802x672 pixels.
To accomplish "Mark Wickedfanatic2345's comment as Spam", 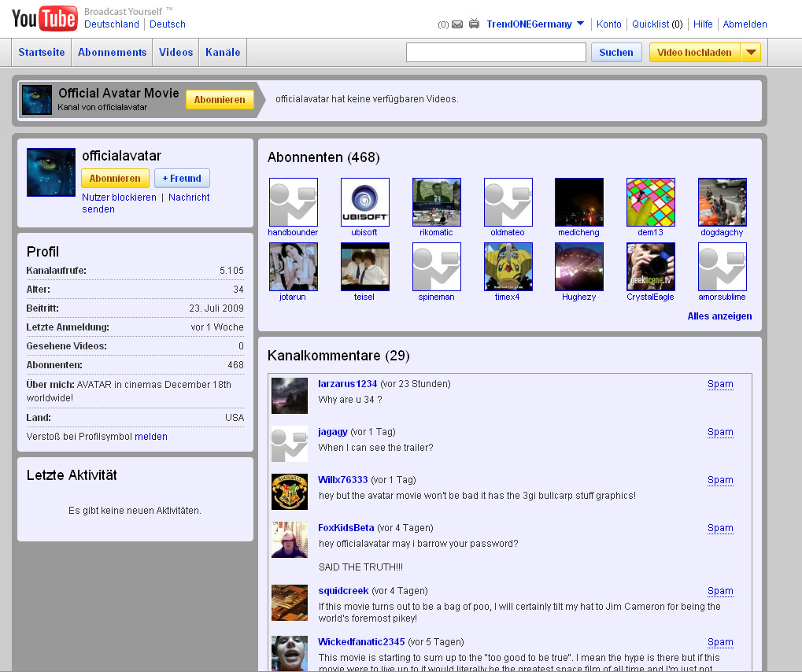I will tap(720, 642).
